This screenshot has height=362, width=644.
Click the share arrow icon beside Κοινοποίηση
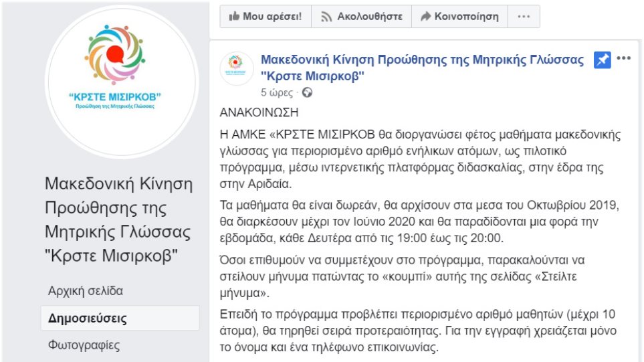[x=425, y=17]
